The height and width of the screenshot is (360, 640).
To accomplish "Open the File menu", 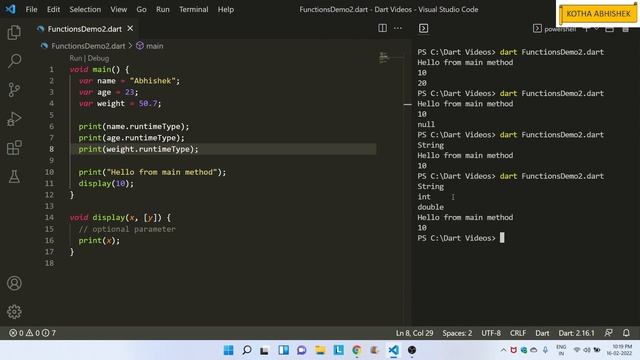I will point(31,9).
